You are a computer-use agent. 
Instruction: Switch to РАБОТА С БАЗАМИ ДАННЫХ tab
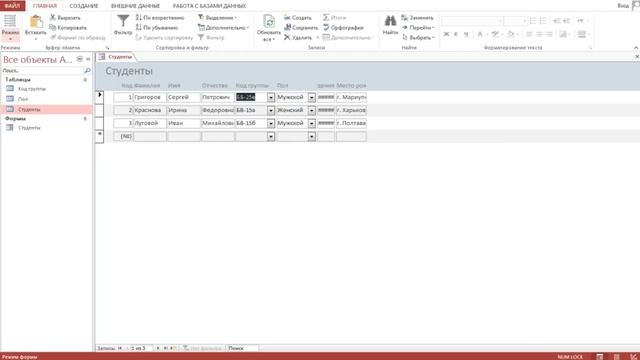click(x=209, y=6)
